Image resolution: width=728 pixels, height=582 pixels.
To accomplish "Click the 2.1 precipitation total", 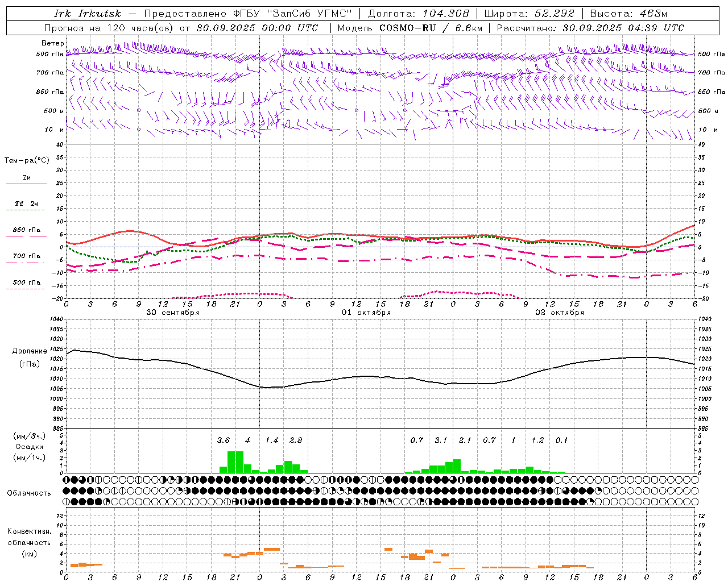I will (x=465, y=440).
